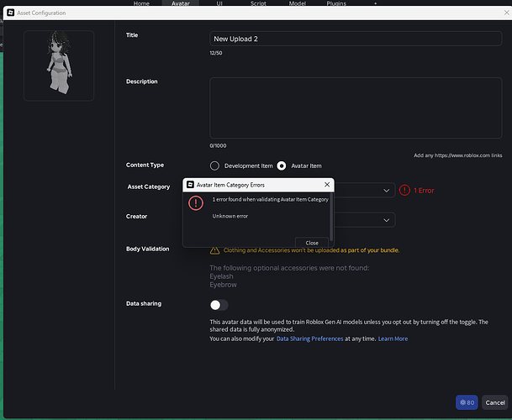Screen dimensions: 512x420
Task: Click the Cancel button
Action: pyautogui.click(x=494, y=402)
